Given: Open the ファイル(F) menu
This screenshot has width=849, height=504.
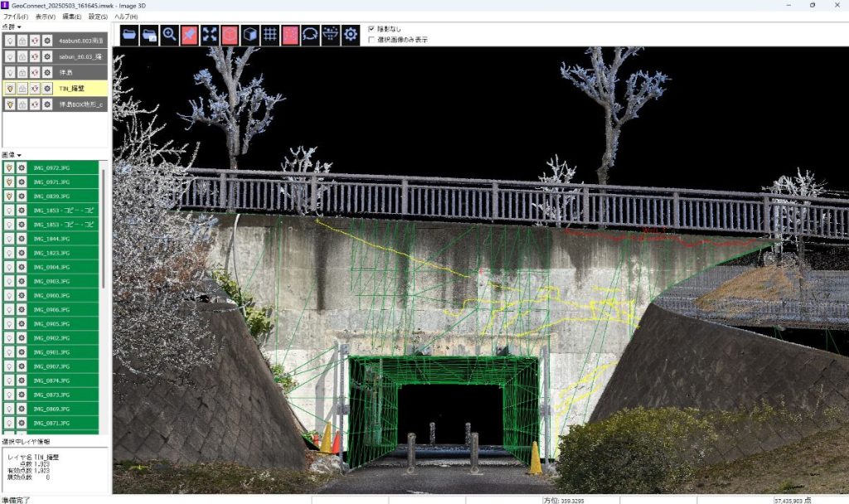Looking at the screenshot, I should 15,17.
